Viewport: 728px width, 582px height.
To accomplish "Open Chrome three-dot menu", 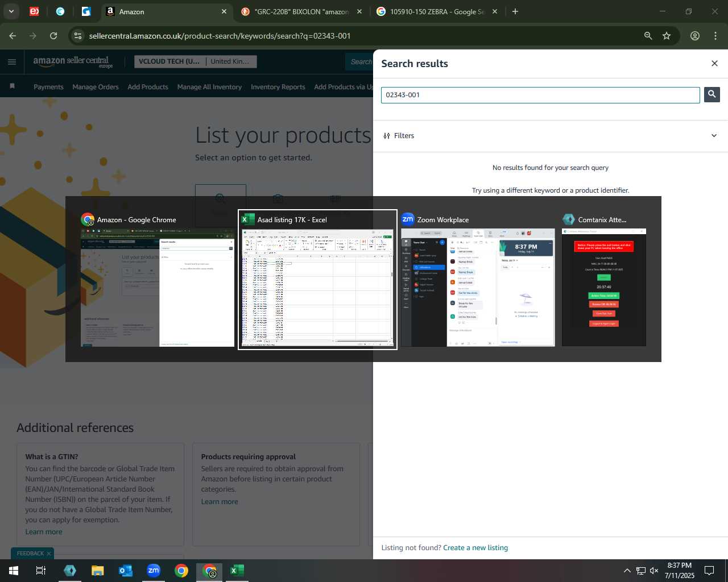I will 715,36.
